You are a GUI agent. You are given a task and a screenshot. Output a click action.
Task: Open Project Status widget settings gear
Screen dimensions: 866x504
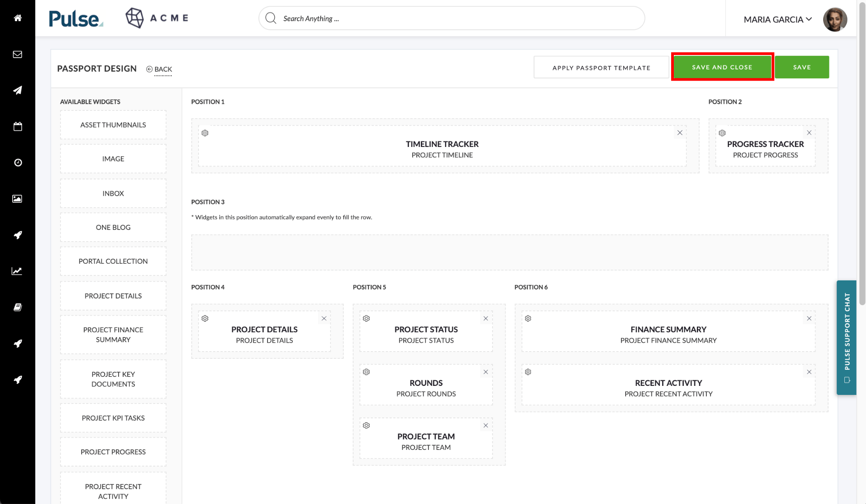point(366,318)
